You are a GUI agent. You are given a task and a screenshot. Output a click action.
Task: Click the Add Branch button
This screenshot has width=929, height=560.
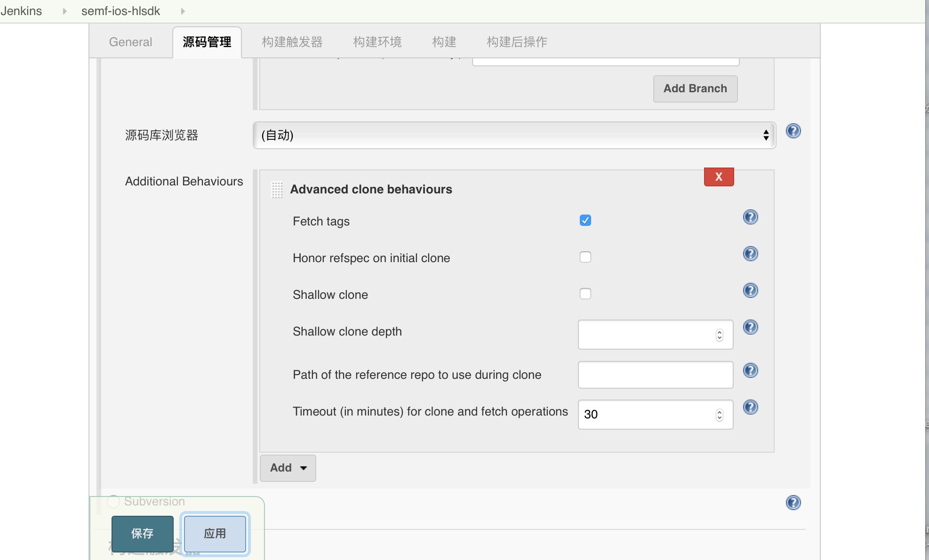695,88
